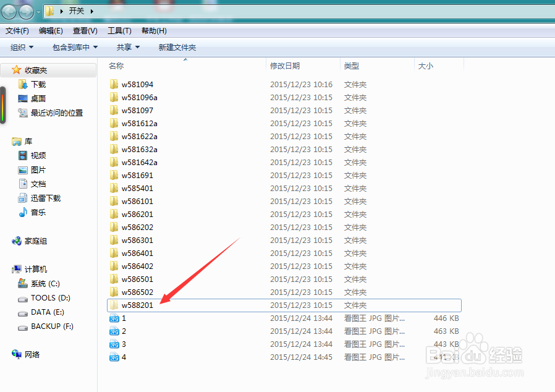This screenshot has width=555, height=392.
Task: Click 开关 breadcrumb in address bar
Action: coord(77,11)
